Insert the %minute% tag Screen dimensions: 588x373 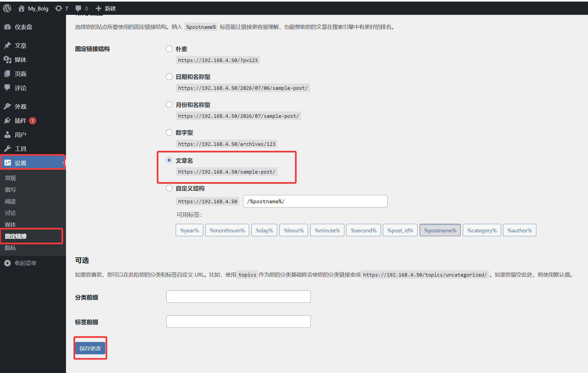(327, 230)
